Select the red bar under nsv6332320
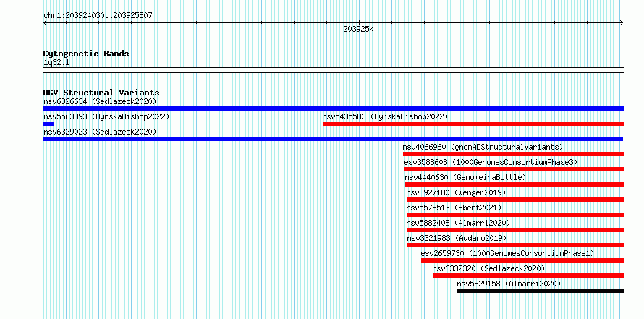This screenshot has height=319, width=644. click(528, 276)
